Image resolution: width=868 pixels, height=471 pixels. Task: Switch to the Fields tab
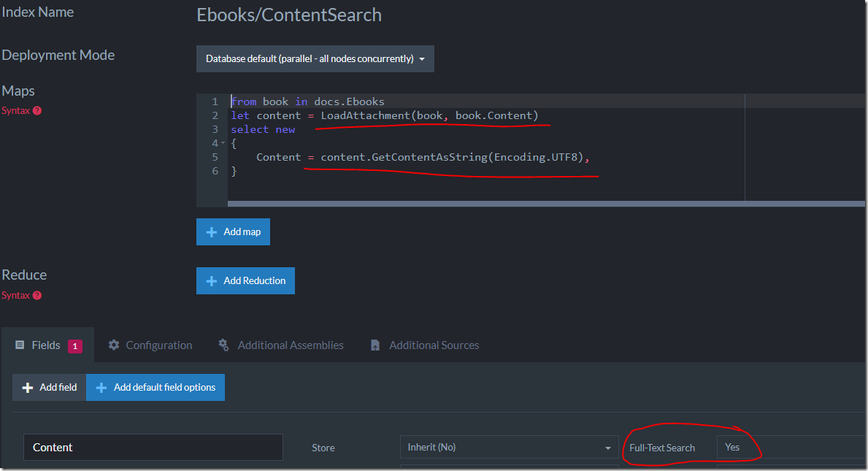pyautogui.click(x=48, y=345)
